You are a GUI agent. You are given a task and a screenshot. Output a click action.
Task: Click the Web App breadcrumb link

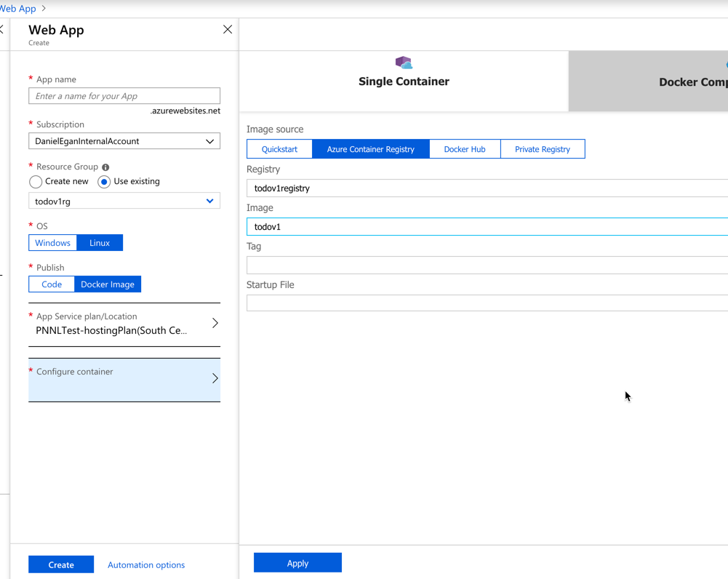tap(17, 8)
